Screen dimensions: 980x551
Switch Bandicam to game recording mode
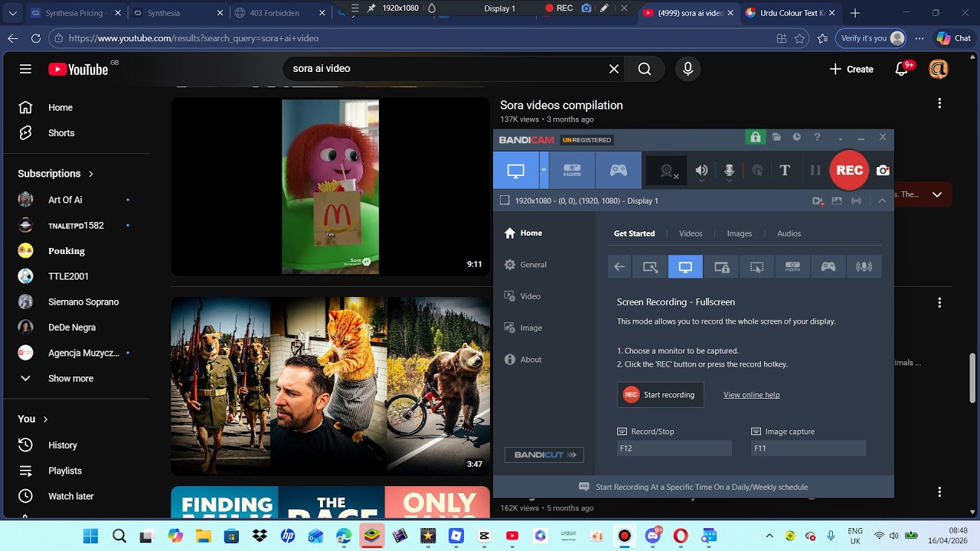(x=618, y=170)
